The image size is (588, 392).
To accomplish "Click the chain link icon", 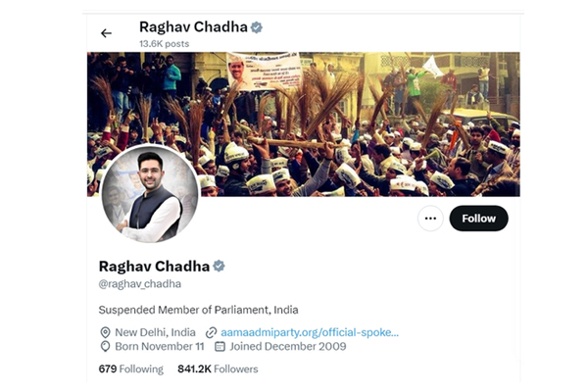I will pyautogui.click(x=211, y=332).
